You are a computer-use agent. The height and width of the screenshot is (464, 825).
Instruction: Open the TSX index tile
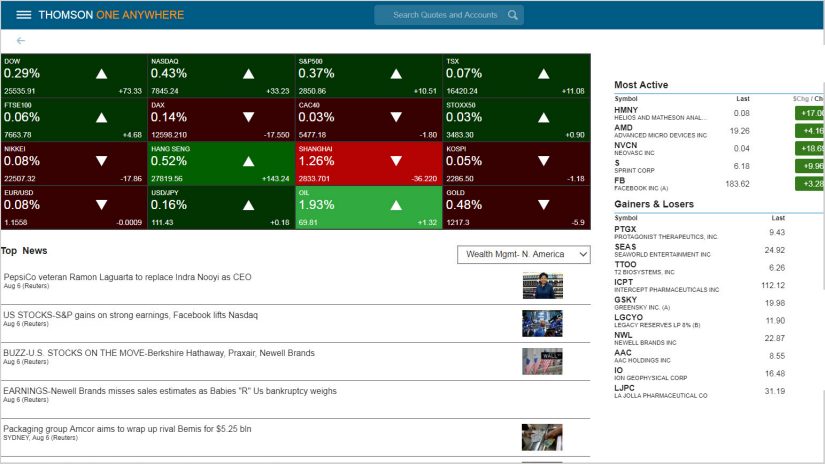516,75
